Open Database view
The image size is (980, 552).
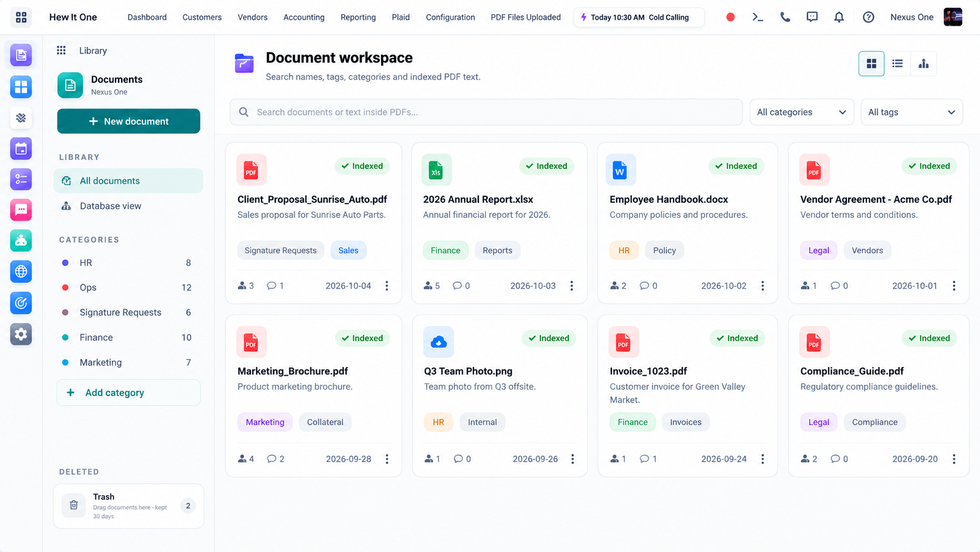coord(128,206)
